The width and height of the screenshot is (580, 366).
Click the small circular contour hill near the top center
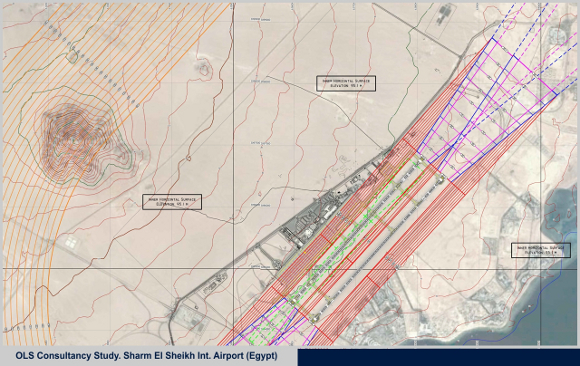[x=204, y=68]
